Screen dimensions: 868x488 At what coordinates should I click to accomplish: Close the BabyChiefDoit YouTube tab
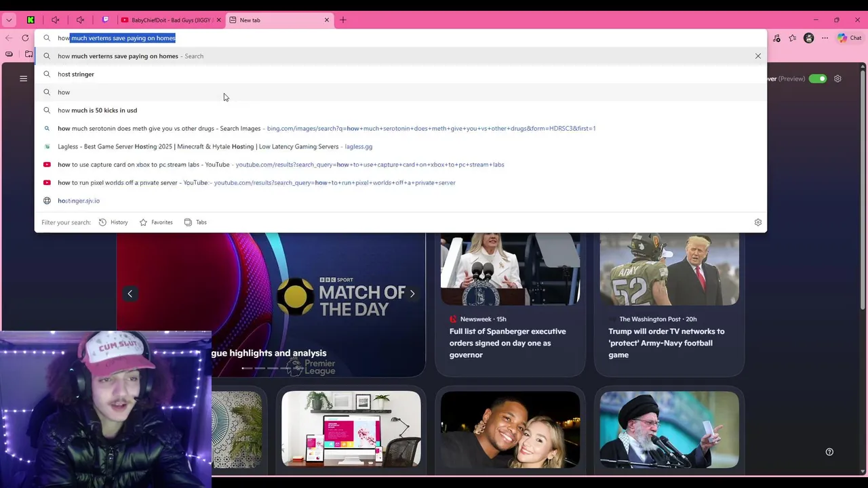coord(218,20)
